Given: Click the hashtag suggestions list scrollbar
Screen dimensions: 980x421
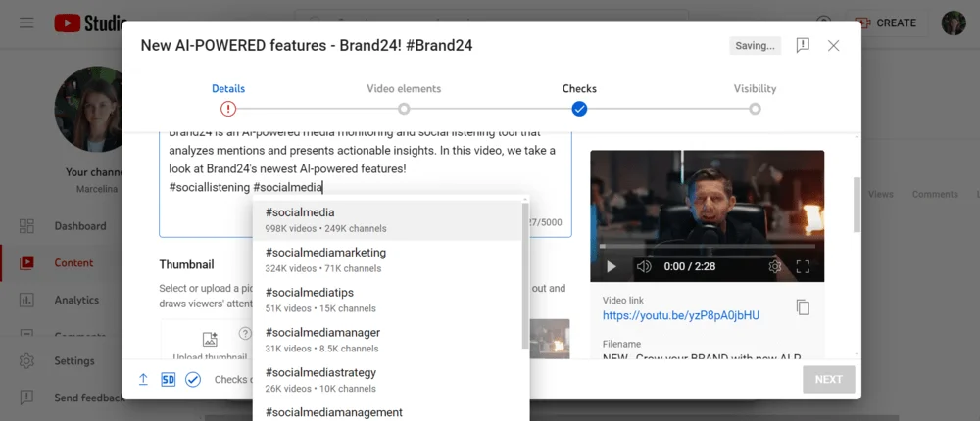Looking at the screenshot, I should [525, 275].
